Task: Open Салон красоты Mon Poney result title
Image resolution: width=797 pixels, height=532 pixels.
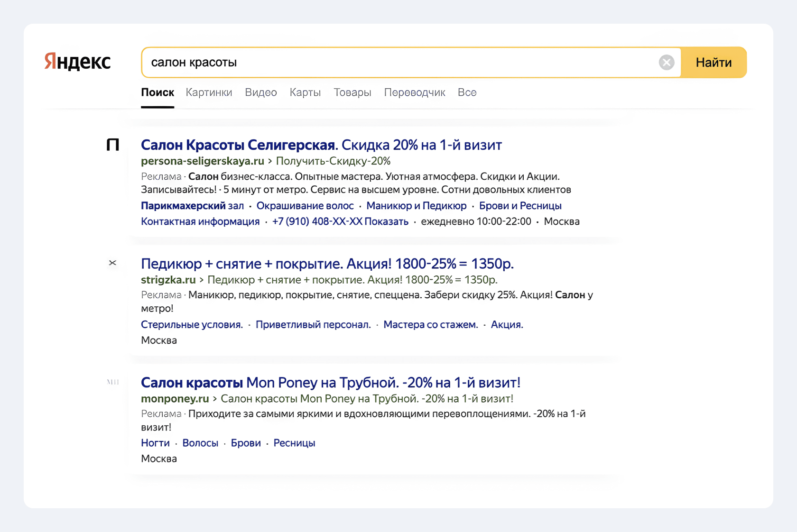Action: [x=331, y=383]
